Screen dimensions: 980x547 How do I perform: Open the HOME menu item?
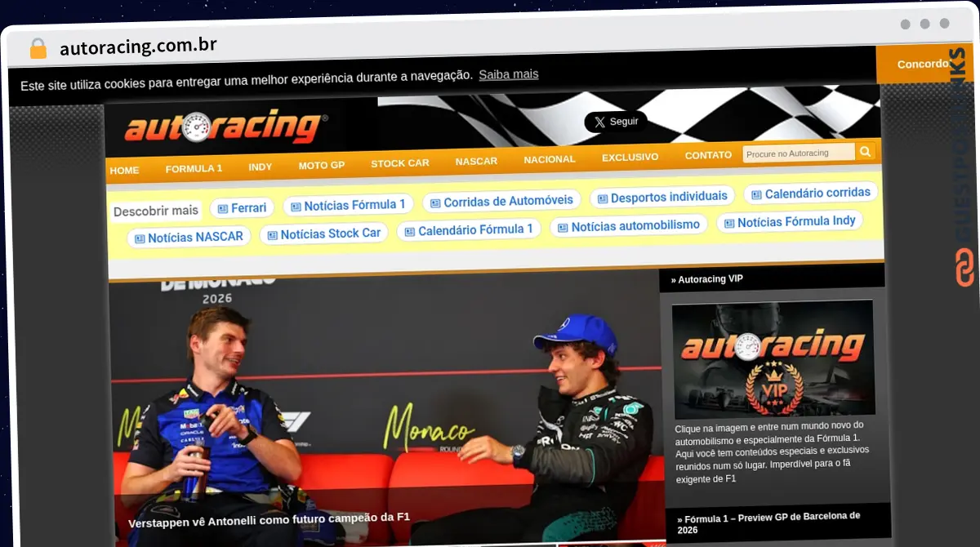(x=124, y=170)
